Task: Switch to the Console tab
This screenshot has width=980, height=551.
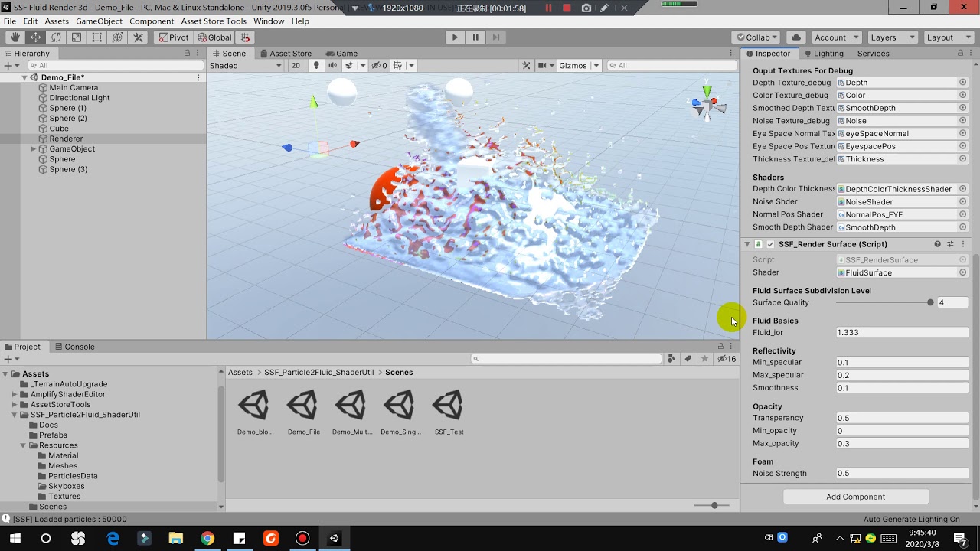Action: tap(73, 347)
